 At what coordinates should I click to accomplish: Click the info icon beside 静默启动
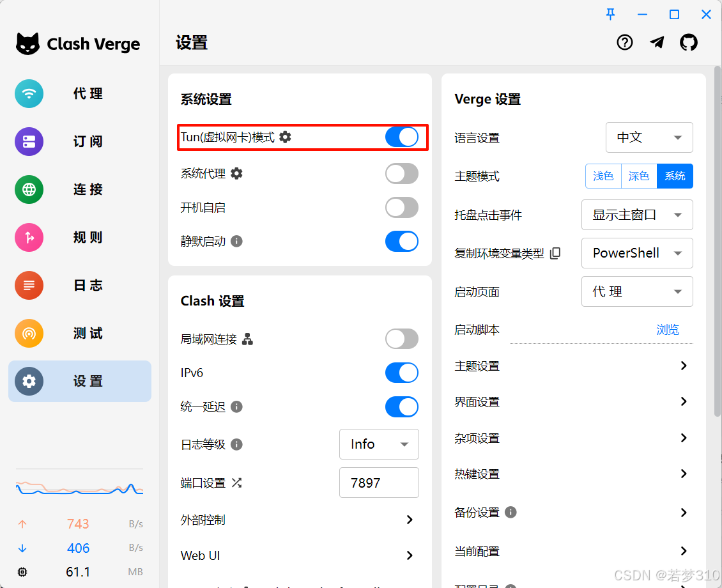[236, 242]
